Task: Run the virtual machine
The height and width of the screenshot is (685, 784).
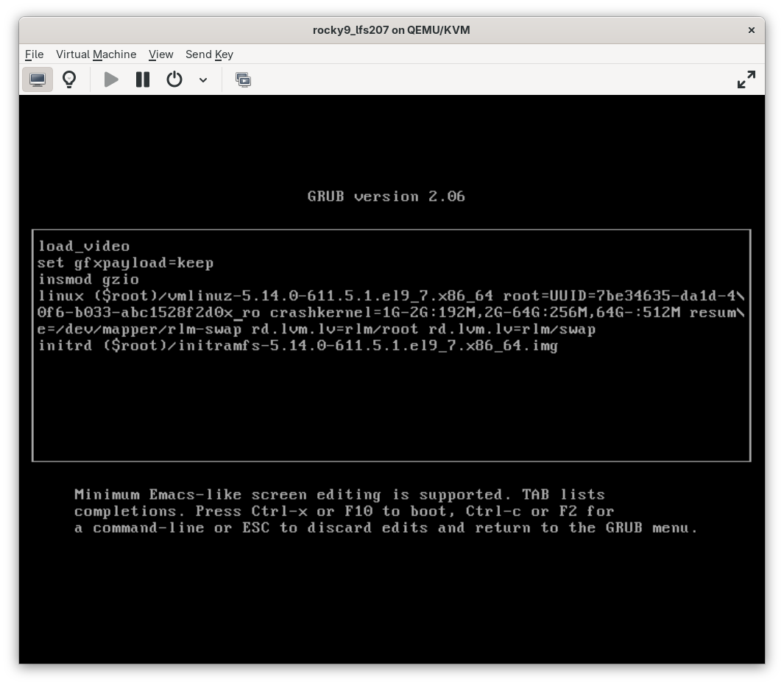Action: point(110,79)
